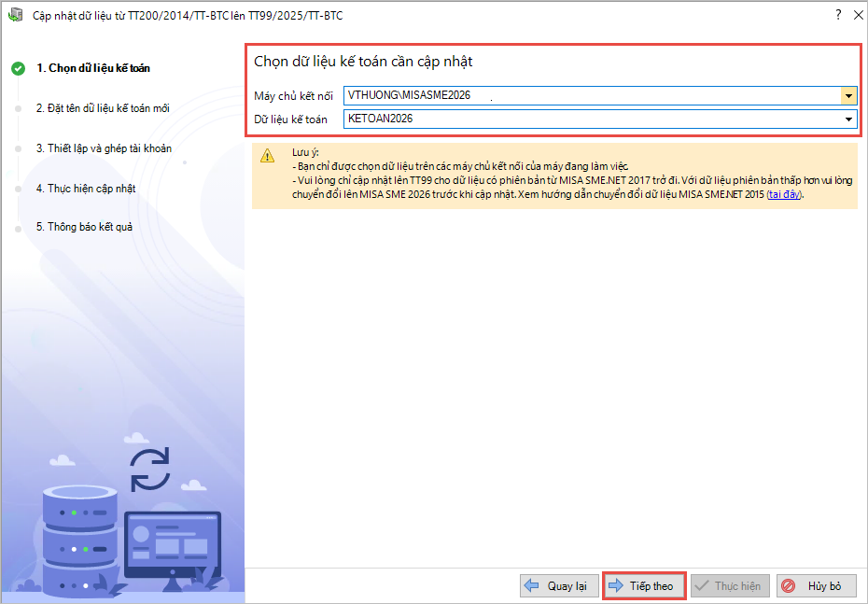The width and height of the screenshot is (868, 604).
Task: Open the Dữ liệu kế toán dropdown arrow
Action: 848,119
